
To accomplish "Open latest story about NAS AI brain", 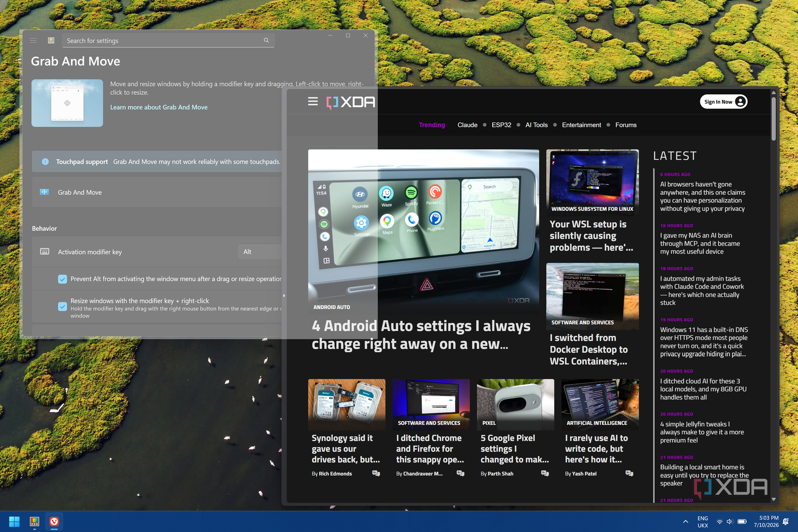I will [x=700, y=244].
